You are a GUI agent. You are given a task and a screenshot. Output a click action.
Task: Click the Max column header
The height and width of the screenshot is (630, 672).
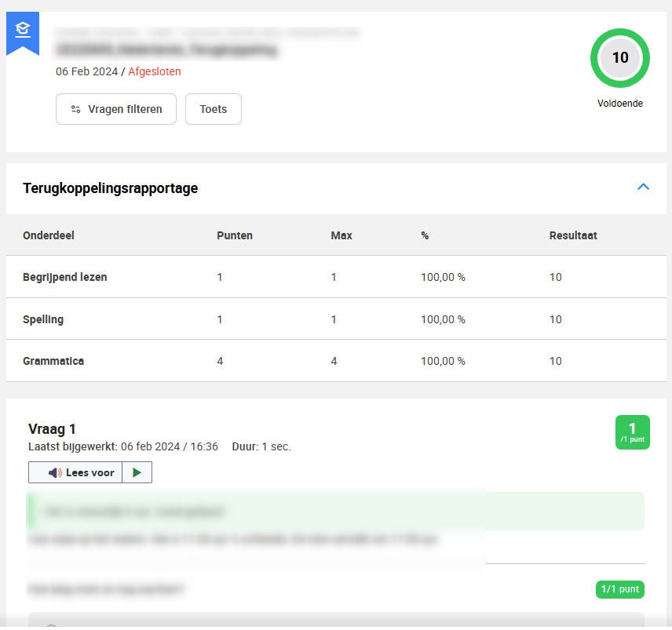[x=341, y=235]
